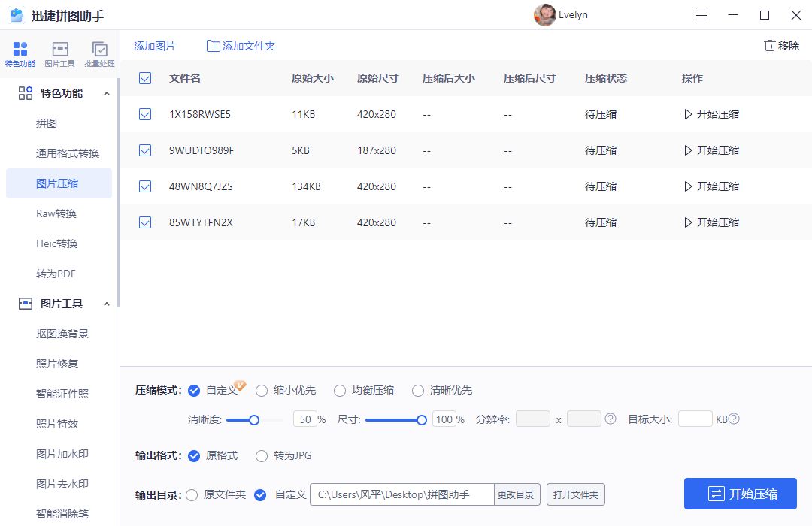This screenshot has height=526, width=812.
Task: Choose 转为JPG output format
Action: point(262,455)
